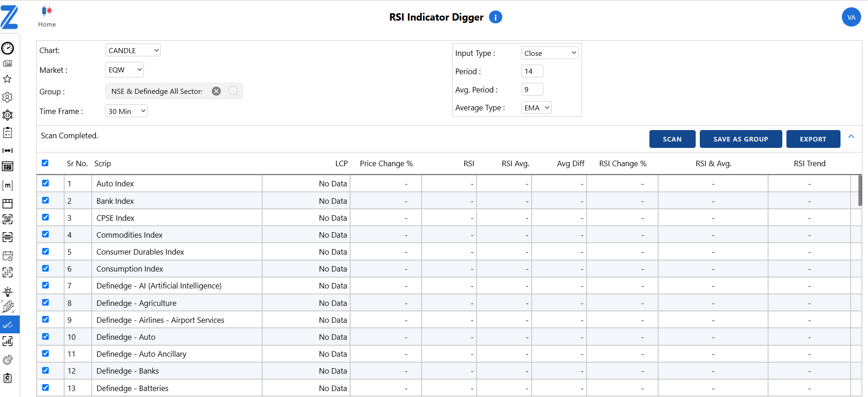This screenshot has height=397, width=868.
Task: Open the line scanner sidebar icon
Action: [8, 237]
